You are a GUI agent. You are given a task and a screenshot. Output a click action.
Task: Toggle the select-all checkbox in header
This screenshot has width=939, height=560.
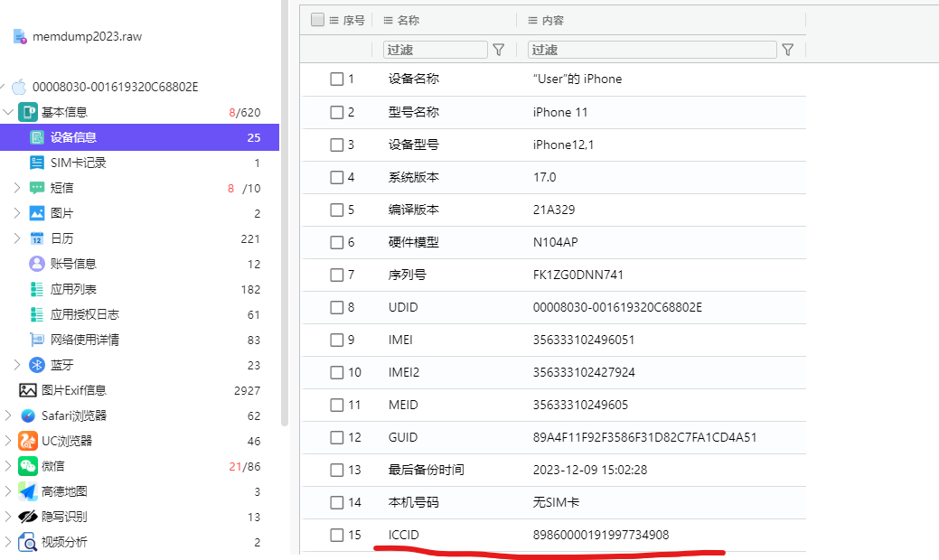point(317,20)
